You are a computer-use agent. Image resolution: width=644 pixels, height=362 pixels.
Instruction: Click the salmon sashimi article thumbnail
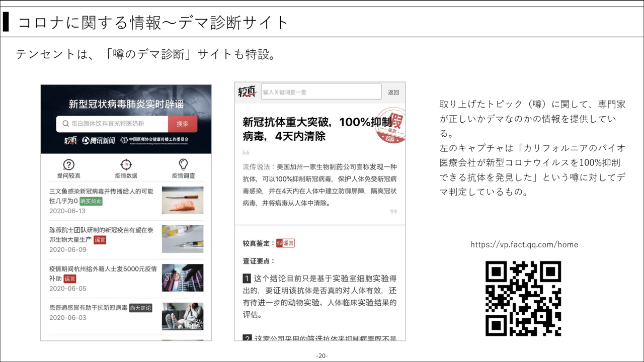(183, 200)
